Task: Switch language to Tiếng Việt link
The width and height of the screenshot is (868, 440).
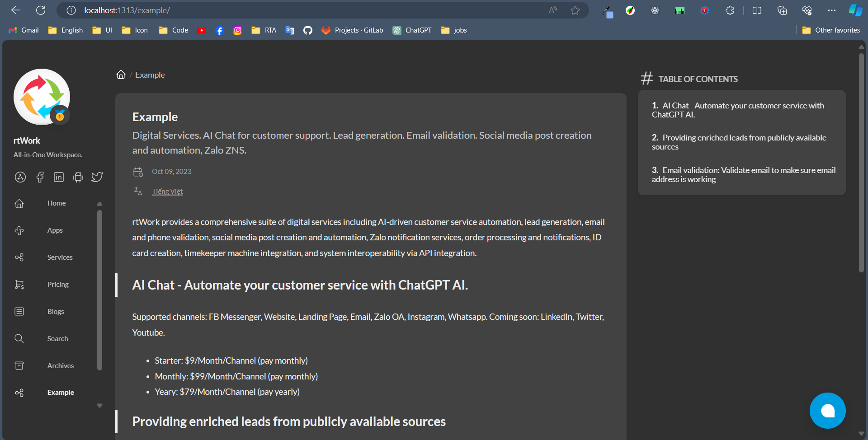Action: point(167,192)
